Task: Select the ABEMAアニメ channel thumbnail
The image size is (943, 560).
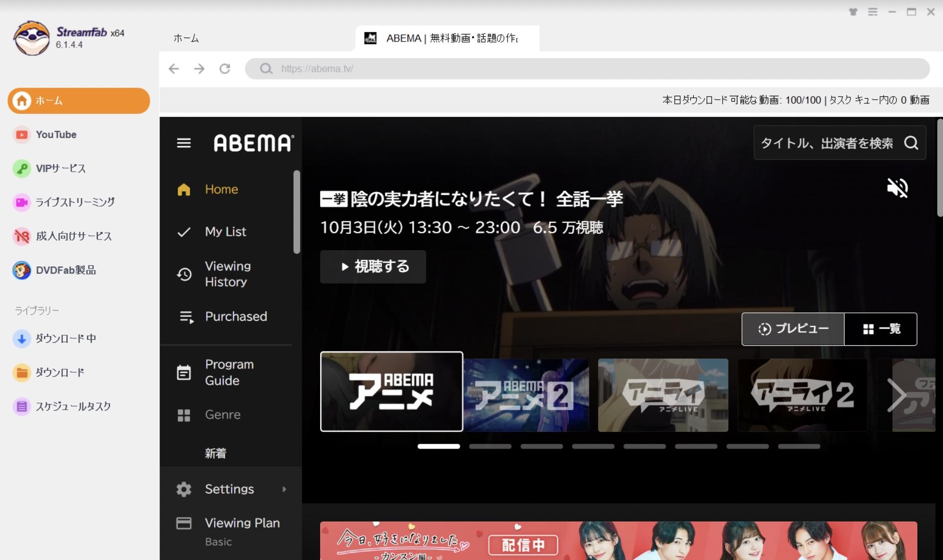Action: coord(391,392)
